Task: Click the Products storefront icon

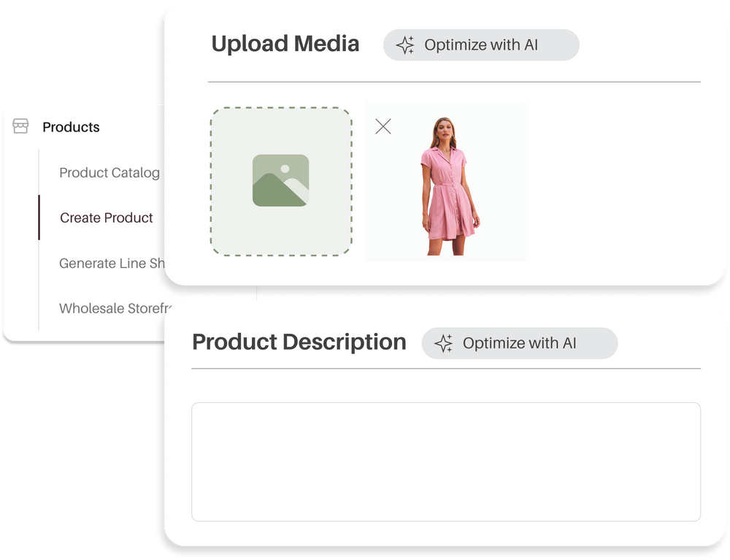Action: pyautogui.click(x=20, y=127)
